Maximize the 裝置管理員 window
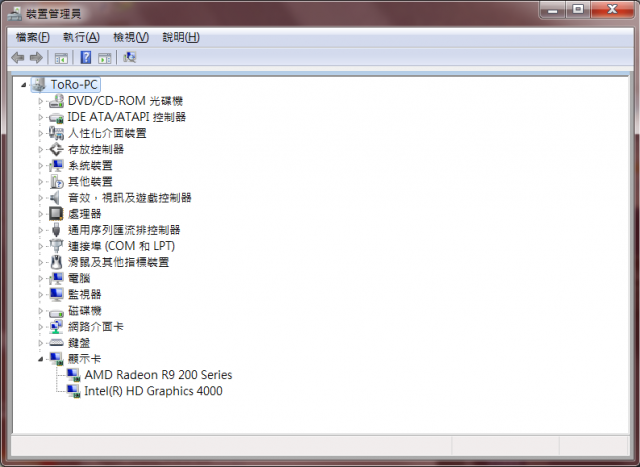Screen dimensions: 640x467 click(578, 10)
